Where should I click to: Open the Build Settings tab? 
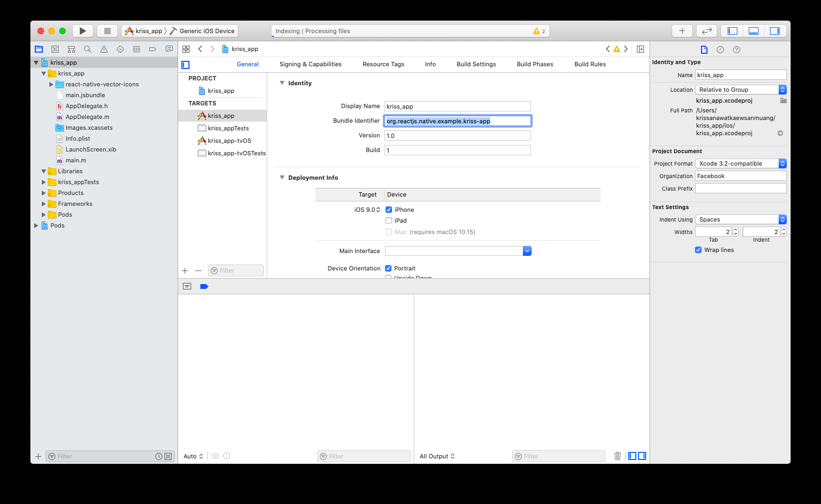[476, 64]
